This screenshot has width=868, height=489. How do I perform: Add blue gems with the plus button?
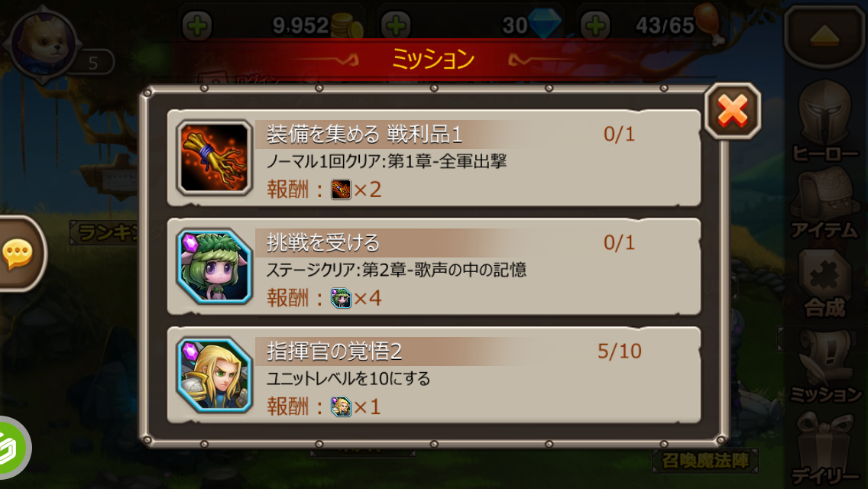tap(396, 25)
